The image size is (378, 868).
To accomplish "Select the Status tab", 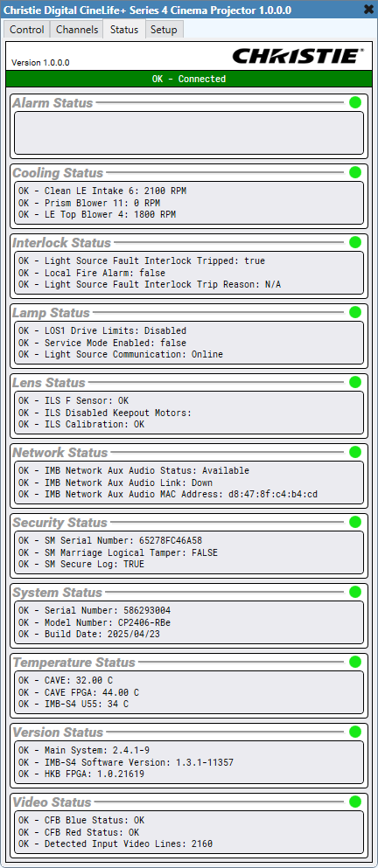I will [x=124, y=30].
